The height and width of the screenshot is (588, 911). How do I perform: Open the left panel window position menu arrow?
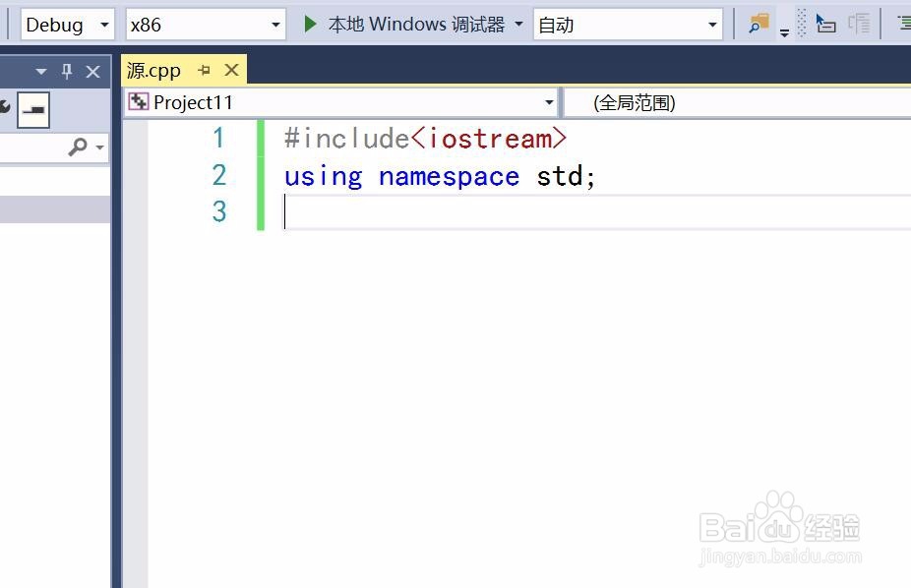41,71
